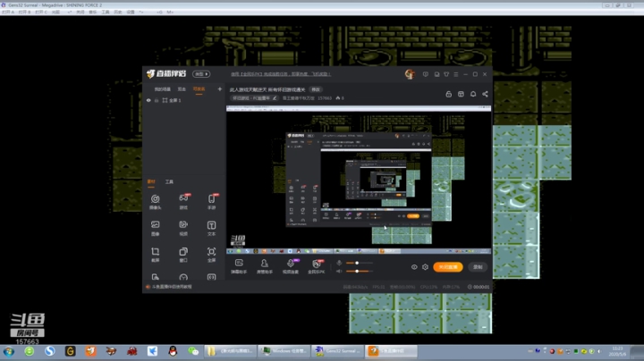Adjust the speaker volume slider
Viewport: 644px width, 361px height.
tap(360, 271)
